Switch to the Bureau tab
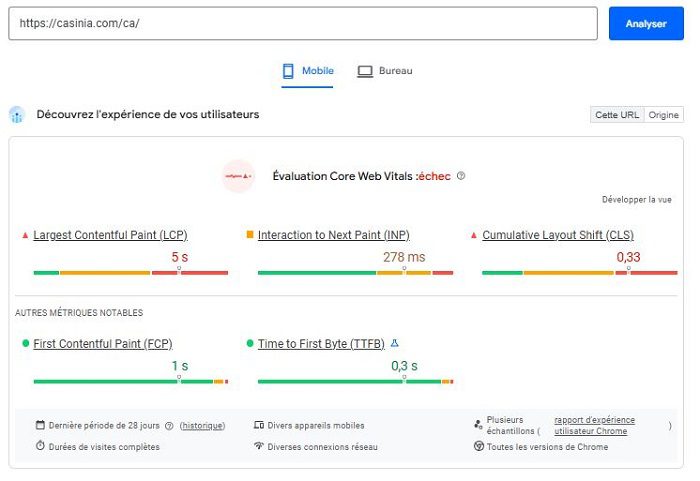Image resolution: width=700 pixels, height=481 pixels. coord(385,71)
